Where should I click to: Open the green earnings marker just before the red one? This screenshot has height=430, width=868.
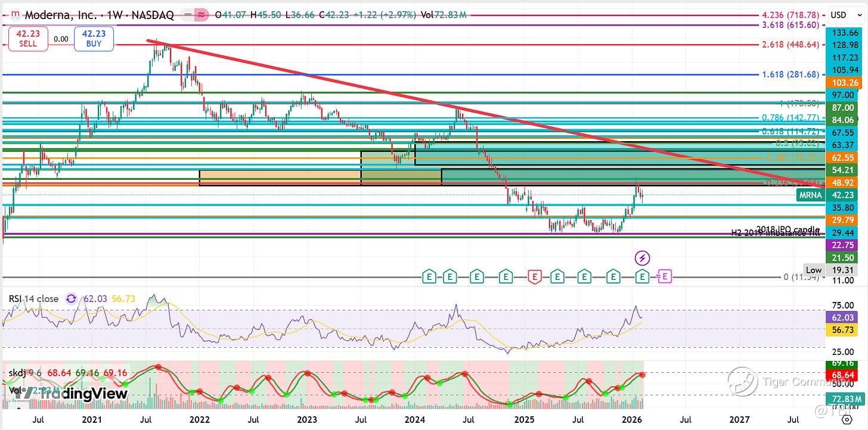coord(506,276)
